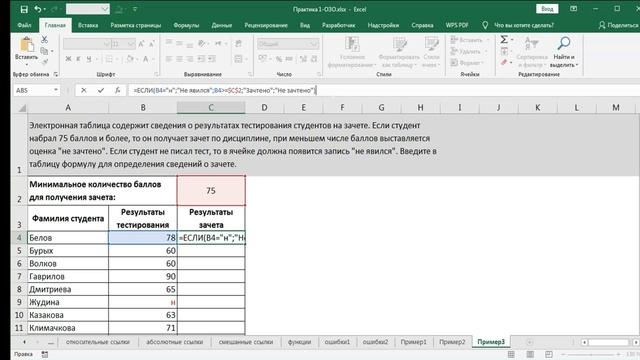This screenshot has height=360, width=640.
Task: Switch to Page Layout view icon
Action: tap(530, 354)
